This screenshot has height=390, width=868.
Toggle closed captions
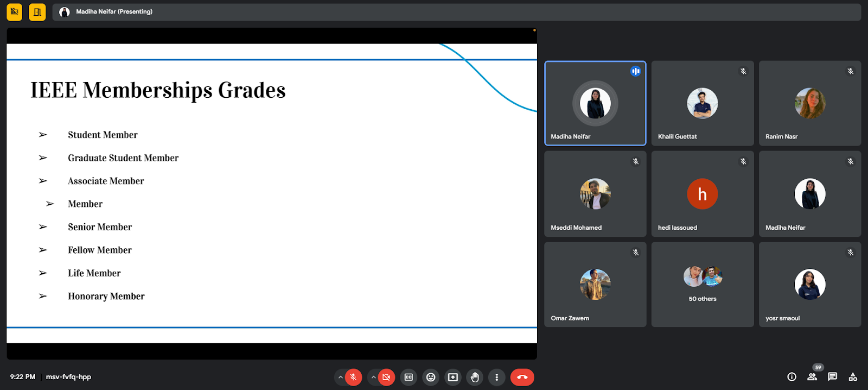[x=409, y=377]
